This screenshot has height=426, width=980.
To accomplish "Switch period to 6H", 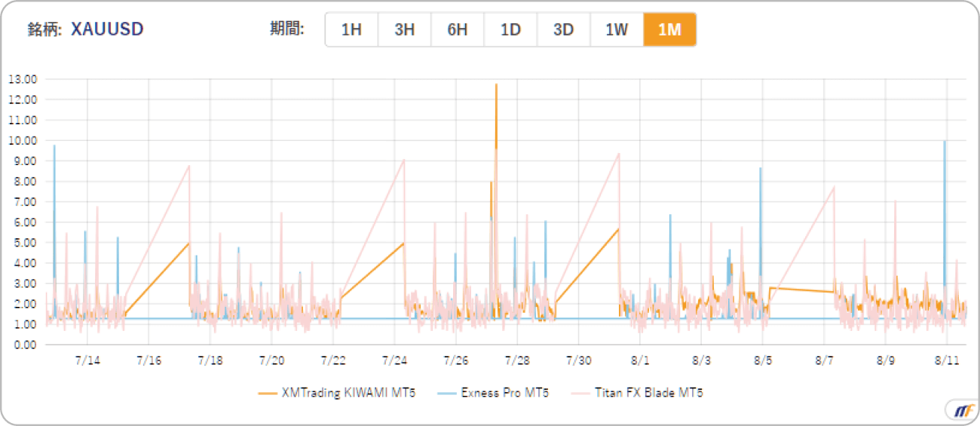I will coord(458,30).
